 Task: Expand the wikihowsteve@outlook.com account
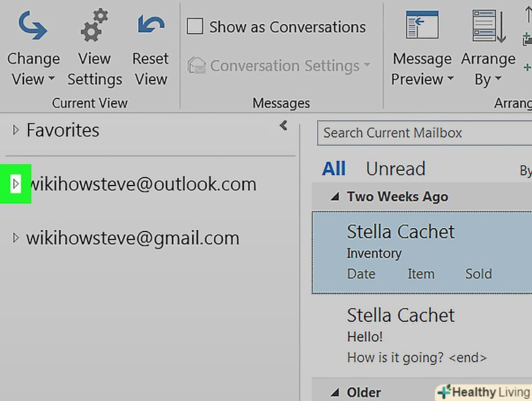coord(16,184)
